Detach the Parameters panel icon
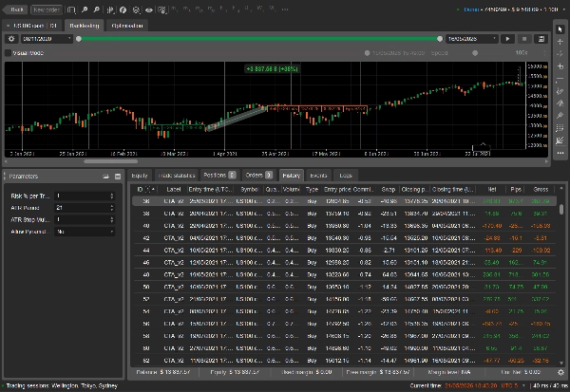Image resolution: width=570 pixels, height=392 pixels. pos(105,177)
